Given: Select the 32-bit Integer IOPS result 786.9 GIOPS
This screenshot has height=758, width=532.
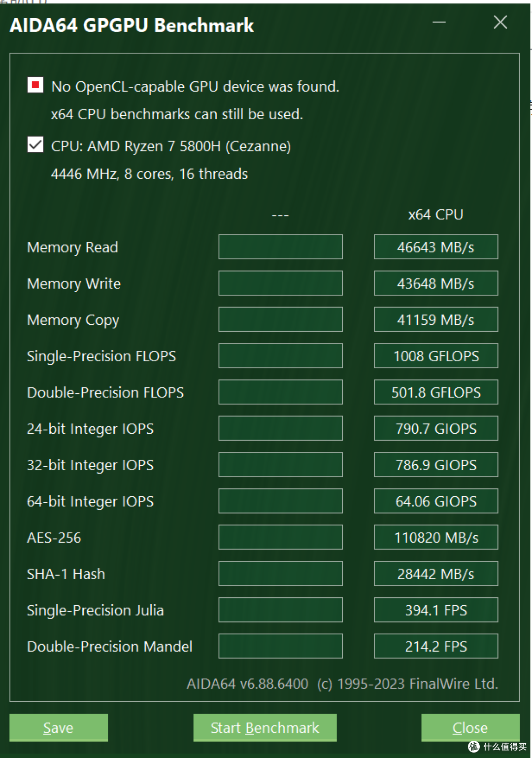Looking at the screenshot, I should [436, 465].
